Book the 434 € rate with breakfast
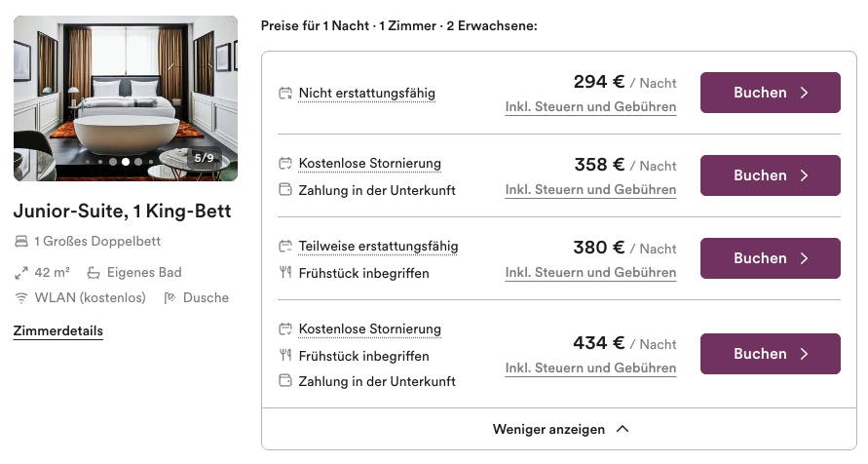 [770, 354]
